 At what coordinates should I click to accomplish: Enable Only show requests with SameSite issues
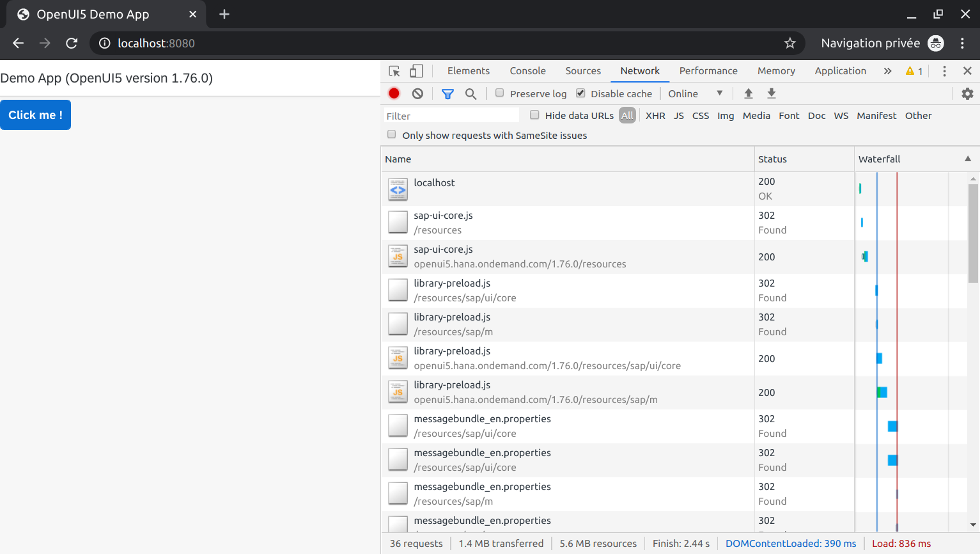[391, 134]
